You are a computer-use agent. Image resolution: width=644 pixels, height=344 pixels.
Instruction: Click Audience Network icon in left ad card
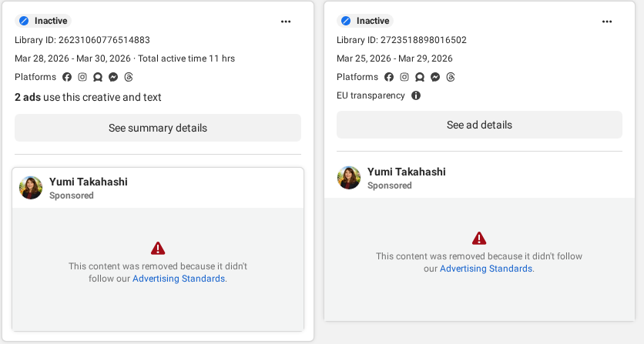click(98, 77)
